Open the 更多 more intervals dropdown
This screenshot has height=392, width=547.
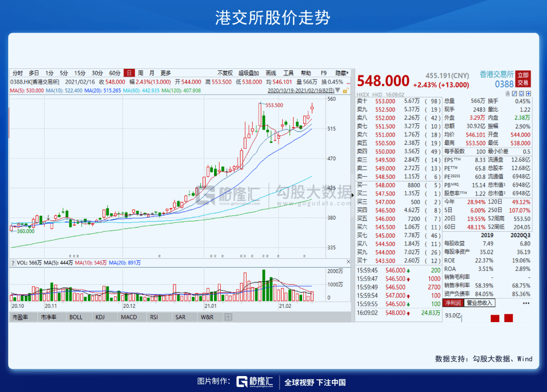click(166, 73)
